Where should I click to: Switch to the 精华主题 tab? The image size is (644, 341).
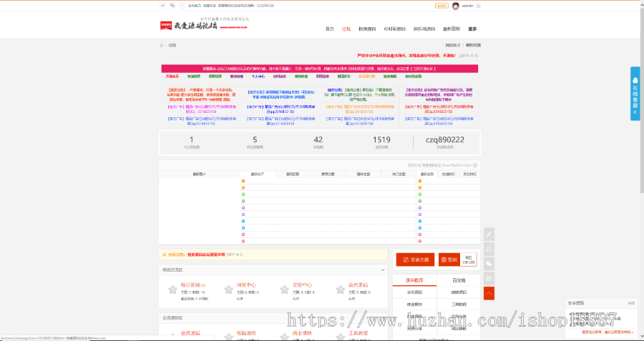click(363, 174)
